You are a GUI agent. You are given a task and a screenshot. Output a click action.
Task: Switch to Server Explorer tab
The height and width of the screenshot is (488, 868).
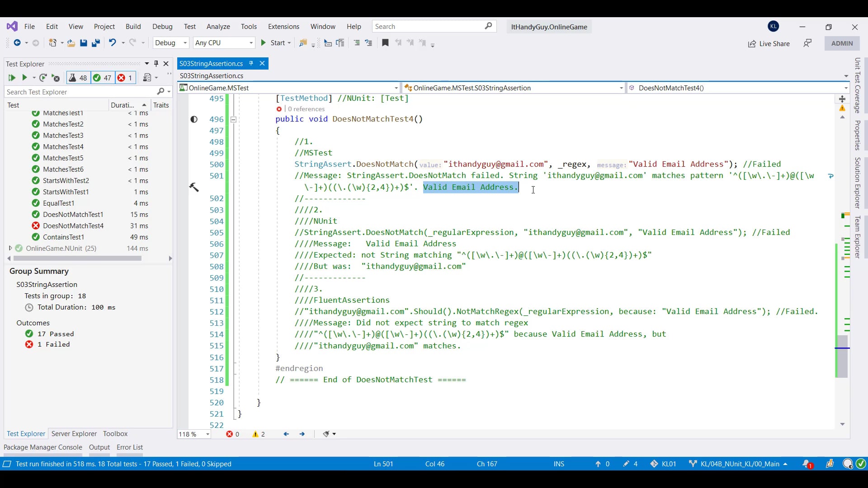click(x=74, y=434)
